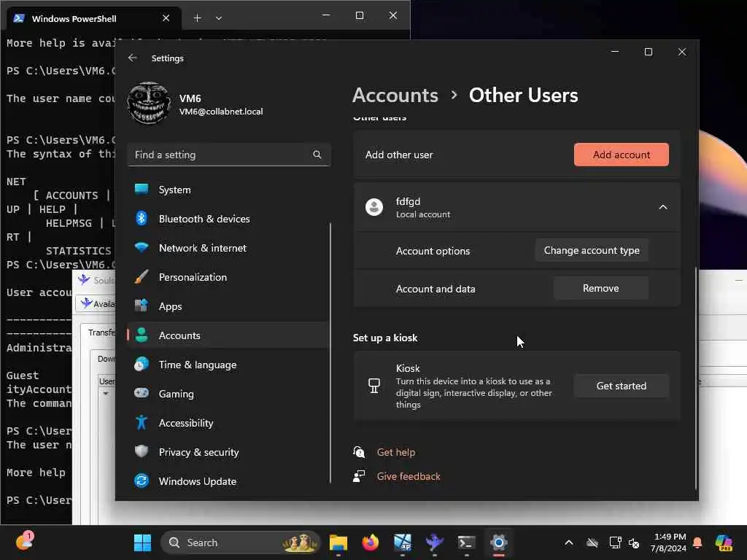Select the Windows PowerShell tab
Screen dimensions: 747x560
94,18
